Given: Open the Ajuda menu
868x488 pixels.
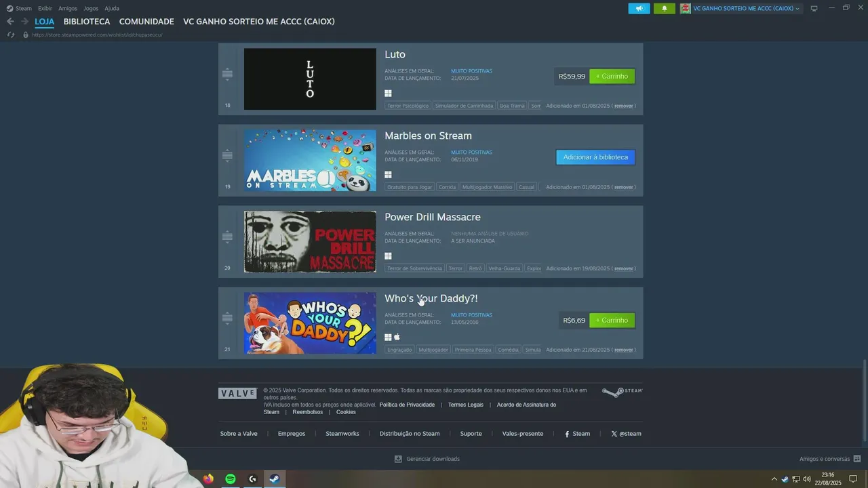Looking at the screenshot, I should point(112,8).
